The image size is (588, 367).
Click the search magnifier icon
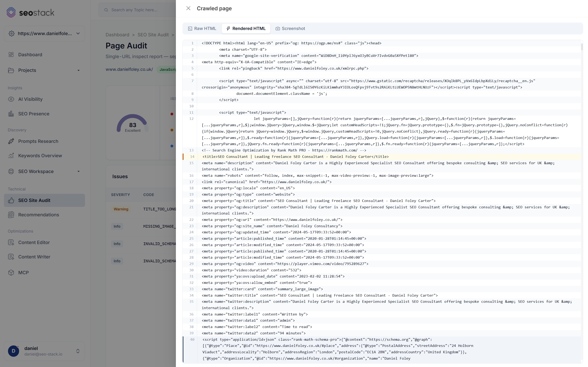coord(106,10)
